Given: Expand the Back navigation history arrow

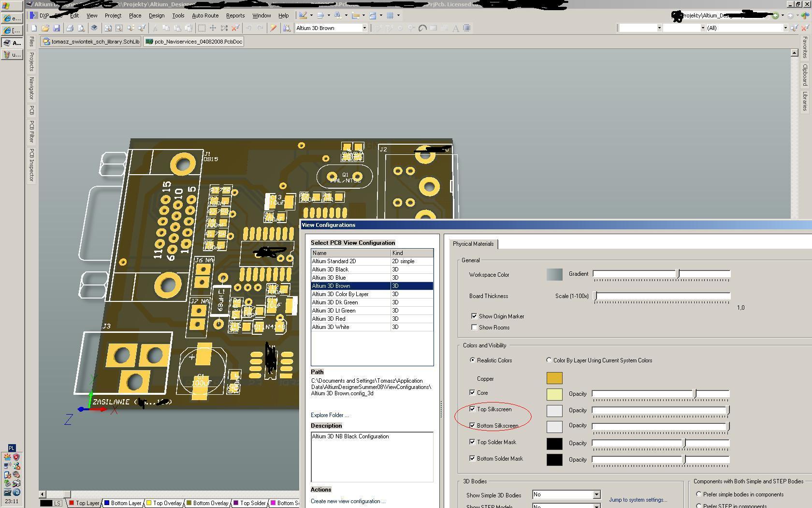Looking at the screenshot, I should coord(783,15).
